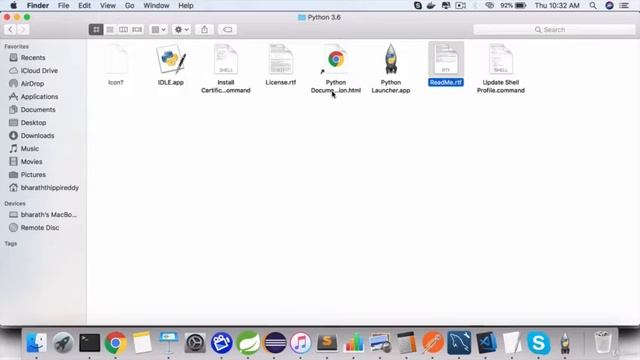Screen dimensions: 640x360
Task: Click the Edit Tags toolbar button
Action: coord(227,29)
